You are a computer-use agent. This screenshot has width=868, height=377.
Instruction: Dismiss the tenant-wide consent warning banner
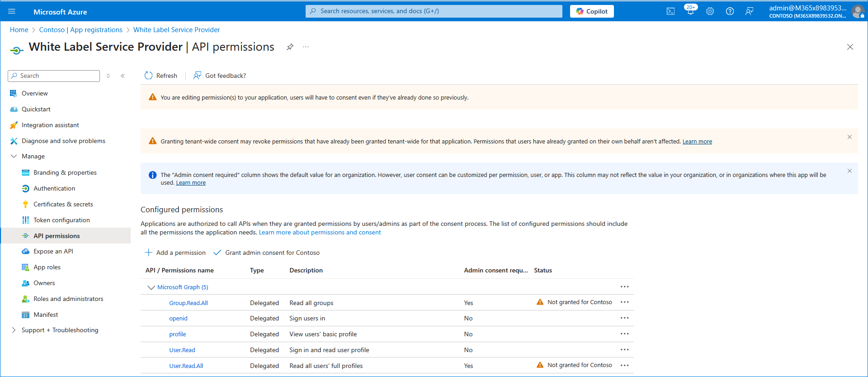pos(849,137)
